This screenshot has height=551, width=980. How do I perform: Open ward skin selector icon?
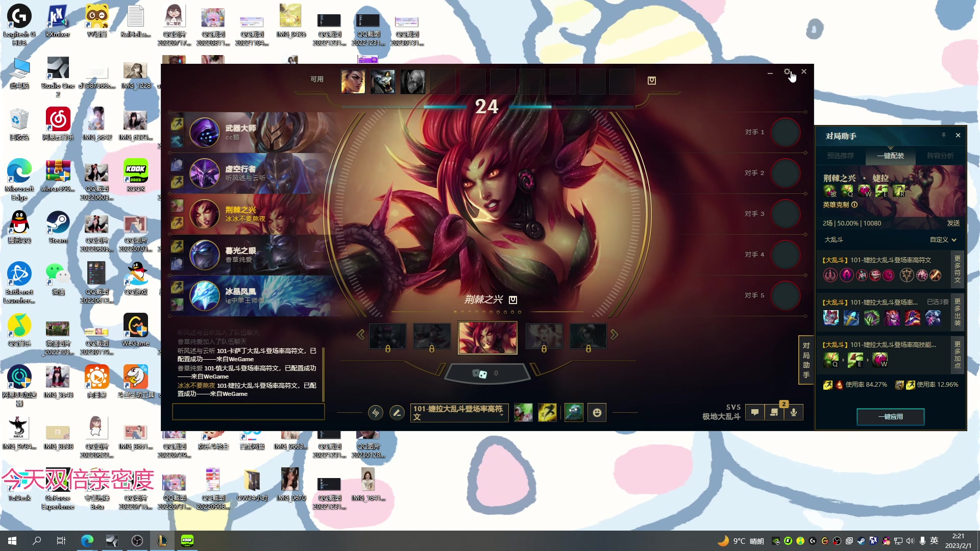574,413
